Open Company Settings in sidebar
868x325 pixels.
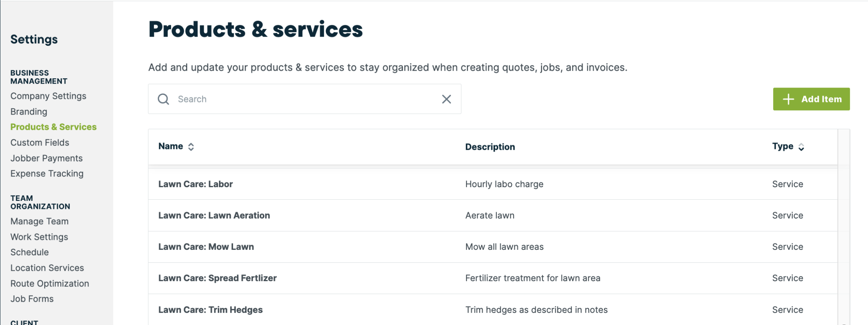(48, 96)
